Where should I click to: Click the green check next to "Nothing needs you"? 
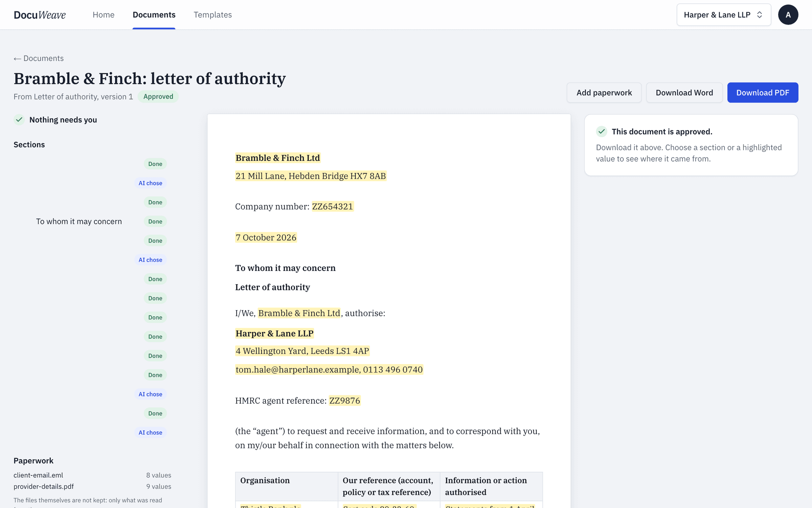[19, 120]
